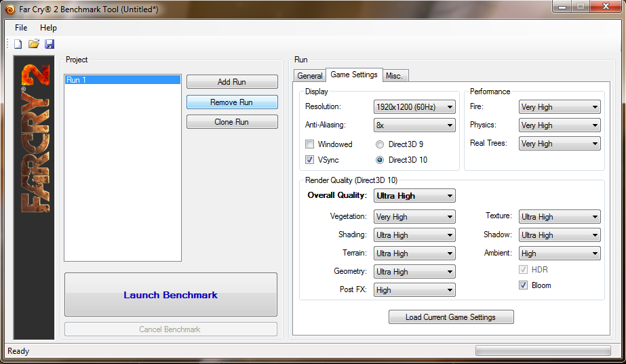Select the Direct3D 10 radio button
This screenshot has width=626, height=364.
point(380,160)
